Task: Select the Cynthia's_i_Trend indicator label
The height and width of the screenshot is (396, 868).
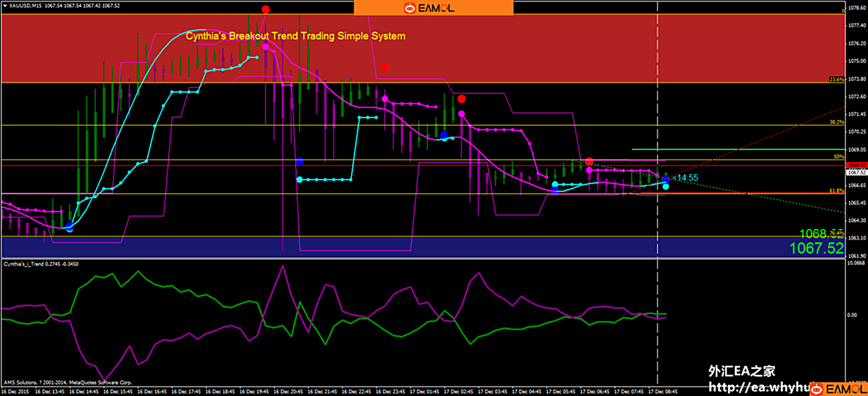Action: click(41, 264)
